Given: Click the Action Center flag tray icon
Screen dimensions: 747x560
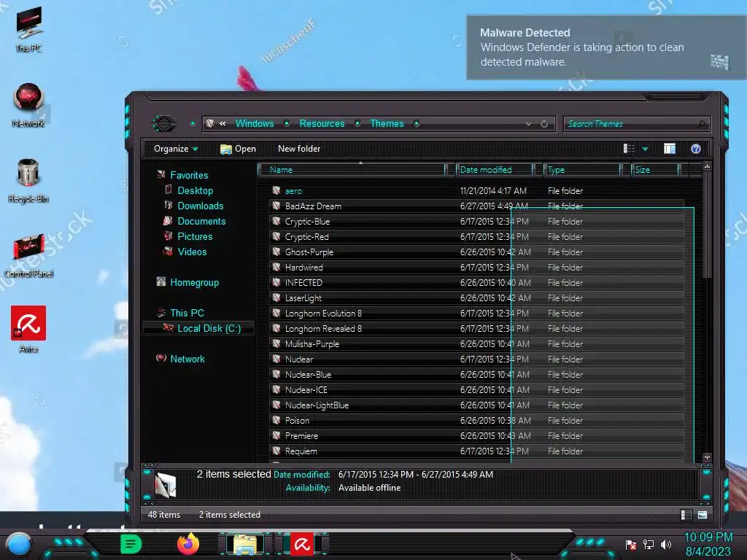Looking at the screenshot, I should coord(631,544).
